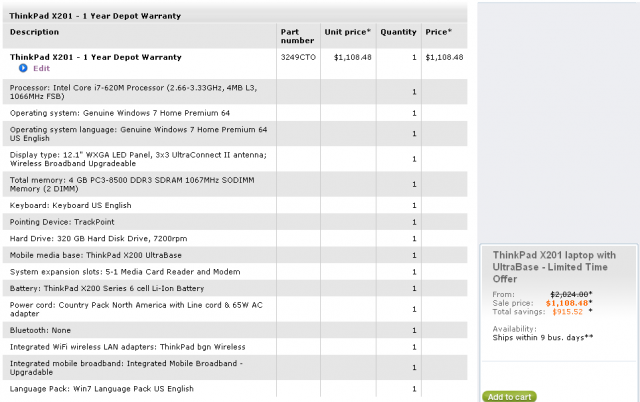640x402 pixels.
Task: Click the Price column header
Action: 438,32
